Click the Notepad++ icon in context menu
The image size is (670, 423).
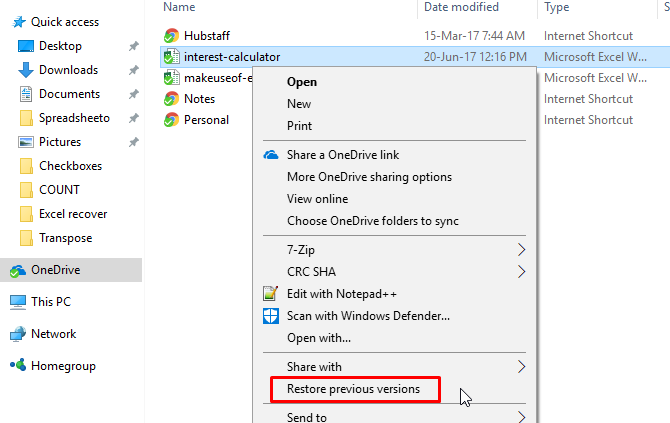tap(270, 294)
